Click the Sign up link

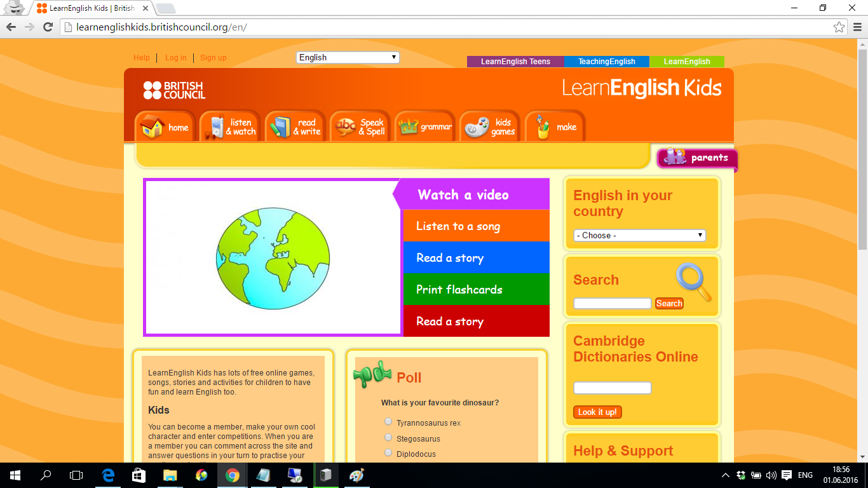pyautogui.click(x=214, y=58)
